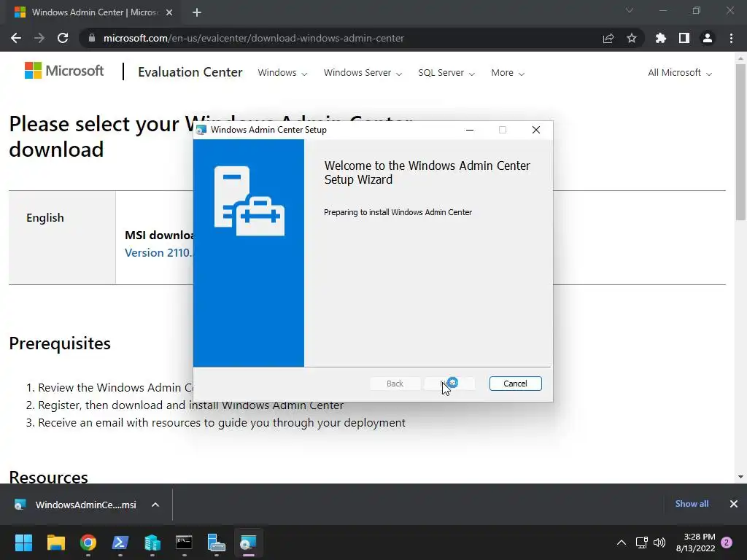Click 'Receive an email with resources' list item

click(222, 423)
